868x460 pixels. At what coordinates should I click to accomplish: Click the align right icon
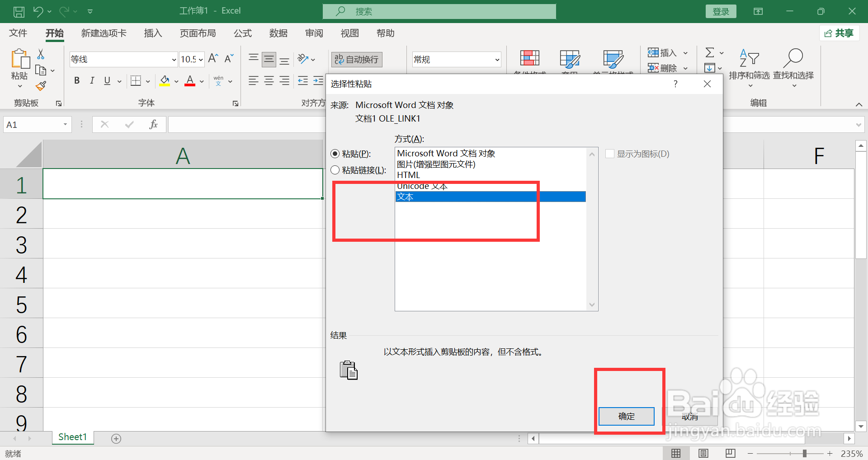click(x=284, y=80)
